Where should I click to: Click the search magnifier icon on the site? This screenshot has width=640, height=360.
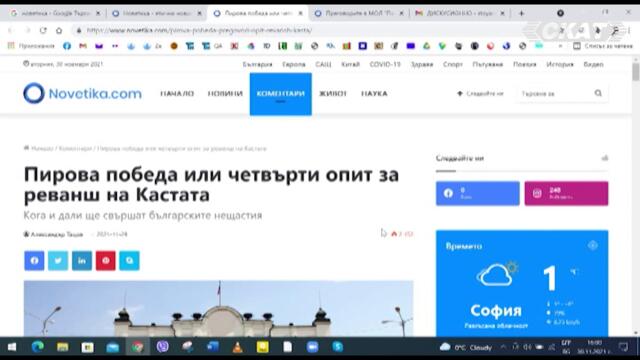coord(598,93)
